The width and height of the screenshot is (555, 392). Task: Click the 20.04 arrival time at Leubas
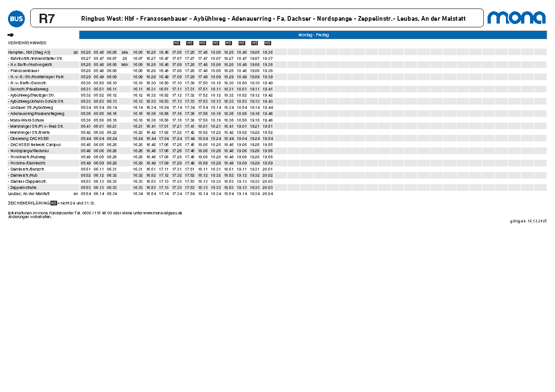[268, 194]
